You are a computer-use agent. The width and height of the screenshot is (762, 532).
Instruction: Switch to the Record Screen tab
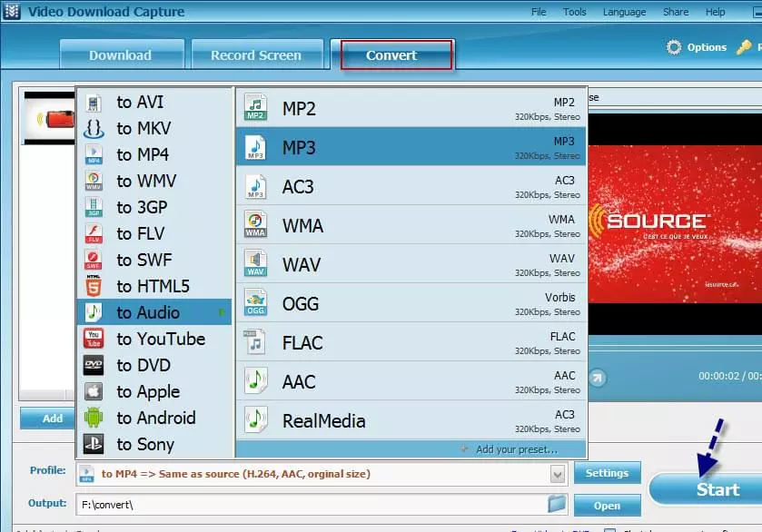(255, 55)
